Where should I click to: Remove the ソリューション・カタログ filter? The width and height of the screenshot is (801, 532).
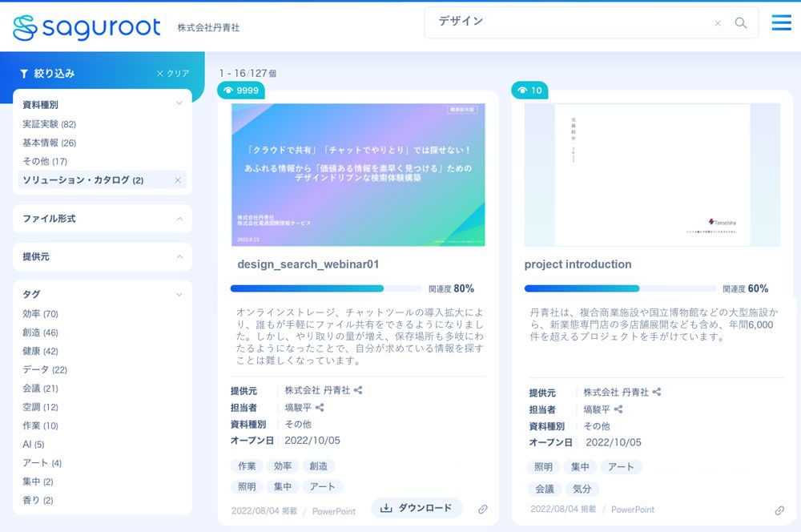click(x=178, y=180)
